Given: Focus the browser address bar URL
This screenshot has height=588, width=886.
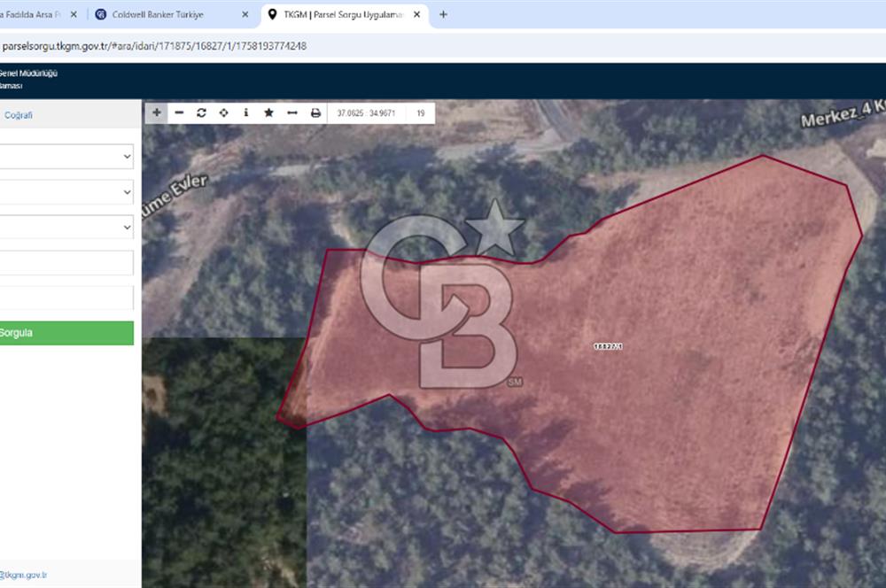Looking at the screenshot, I should click(x=153, y=46).
